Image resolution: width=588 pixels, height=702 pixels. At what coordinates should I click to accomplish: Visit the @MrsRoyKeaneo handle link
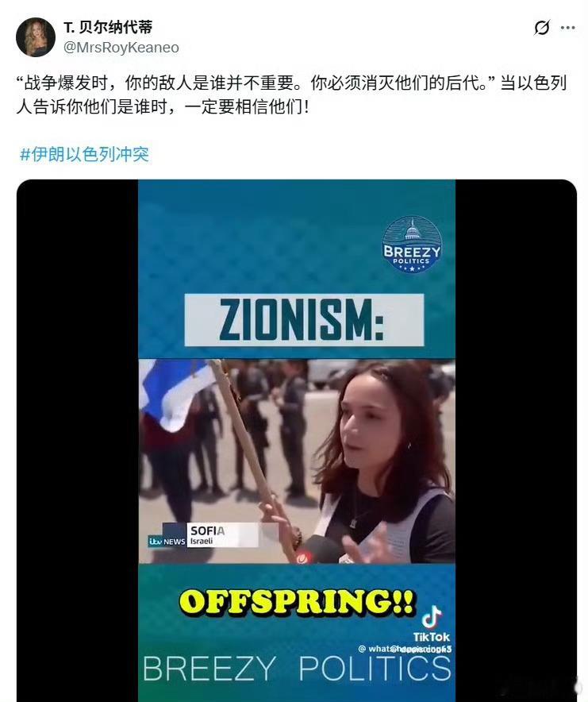(x=121, y=47)
